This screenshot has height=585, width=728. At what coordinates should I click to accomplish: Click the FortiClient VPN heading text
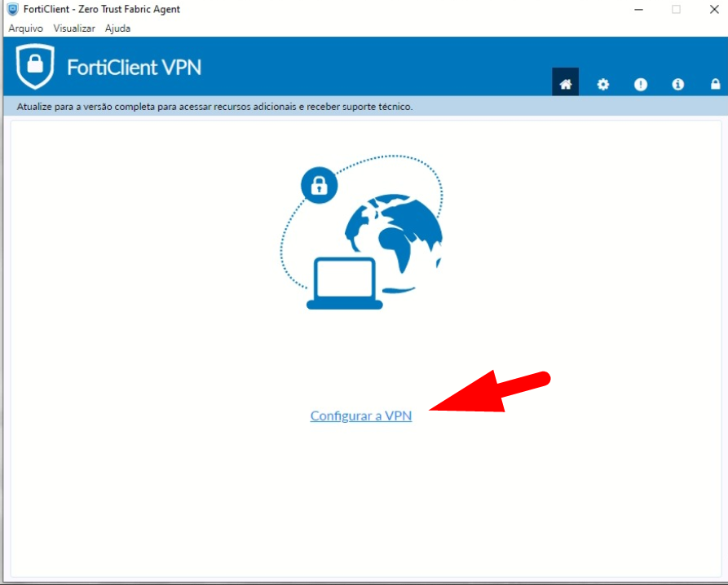(135, 68)
